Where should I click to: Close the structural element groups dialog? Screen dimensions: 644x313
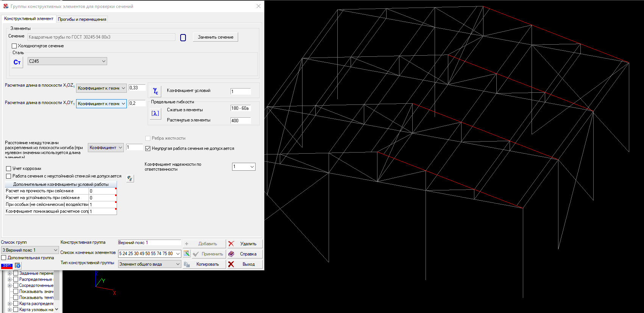coord(259,6)
